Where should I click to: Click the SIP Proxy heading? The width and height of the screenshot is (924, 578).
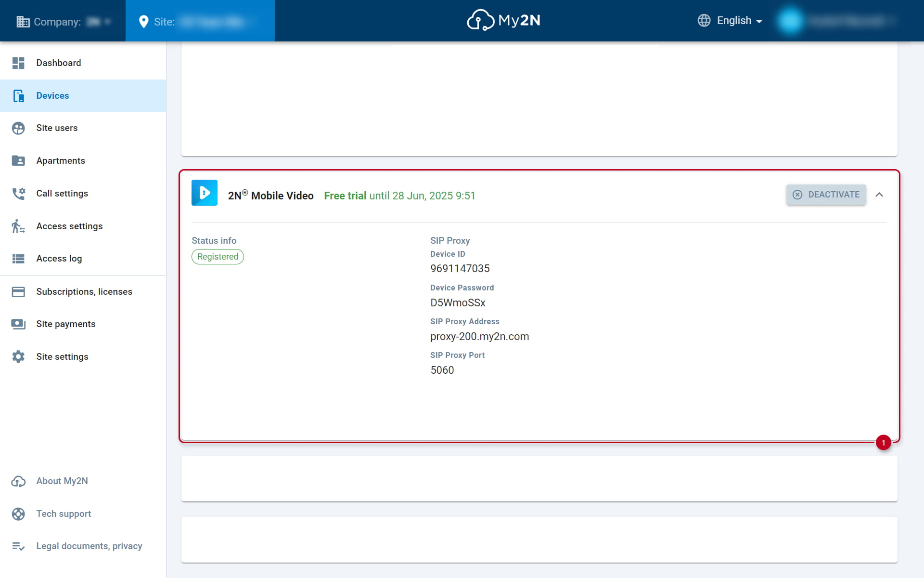(450, 240)
